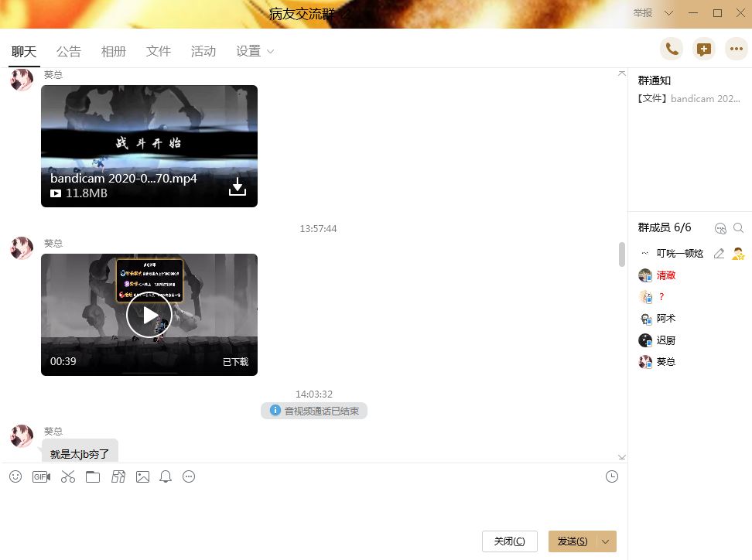Click the 群通知 heading
Screen dimensions: 752x560
coord(655,80)
